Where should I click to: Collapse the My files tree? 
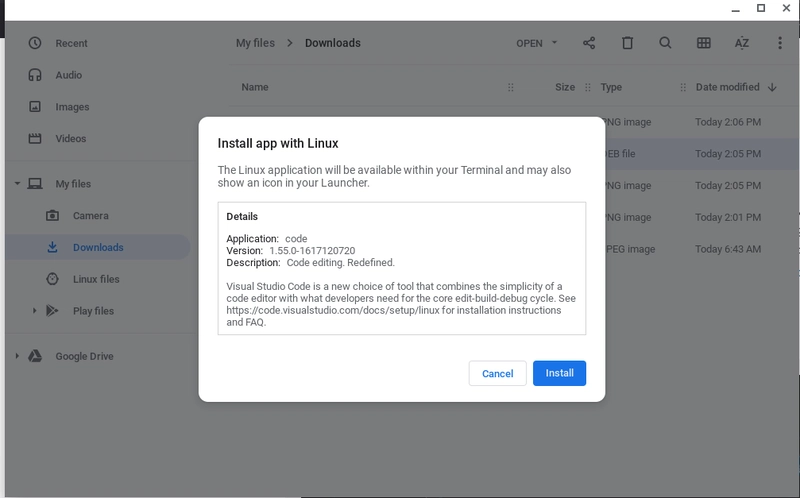(x=17, y=184)
